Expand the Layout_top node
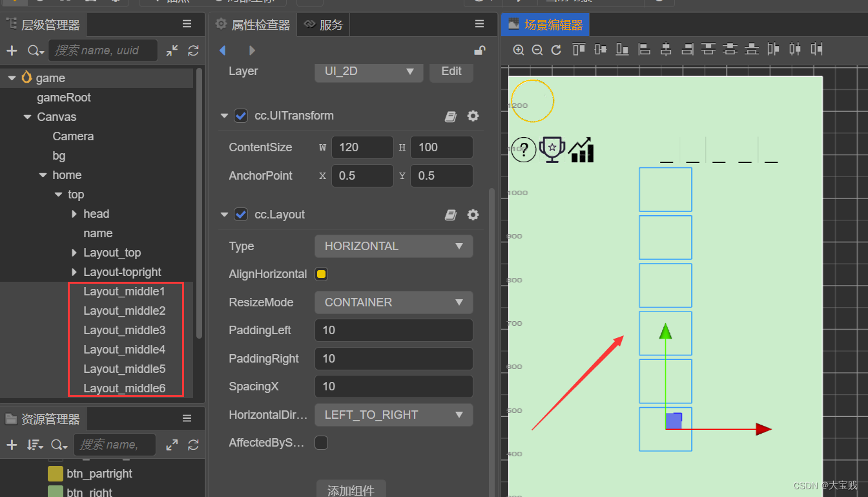Viewport: 868px width, 497px height. (74, 253)
